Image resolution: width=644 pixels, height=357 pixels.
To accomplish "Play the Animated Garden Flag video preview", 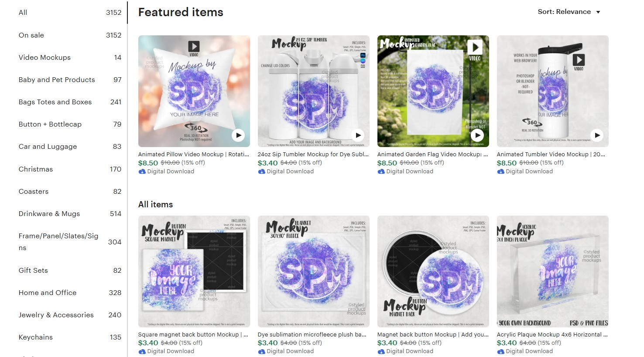I will (x=477, y=135).
